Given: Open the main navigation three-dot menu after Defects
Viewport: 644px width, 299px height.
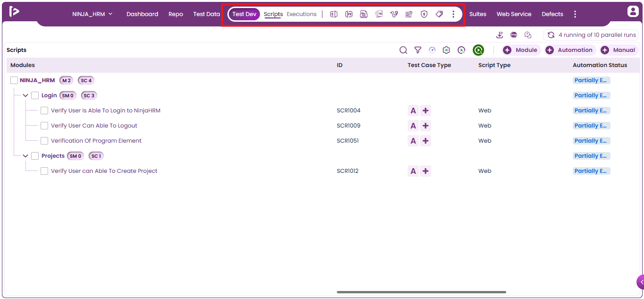Looking at the screenshot, I should (575, 14).
